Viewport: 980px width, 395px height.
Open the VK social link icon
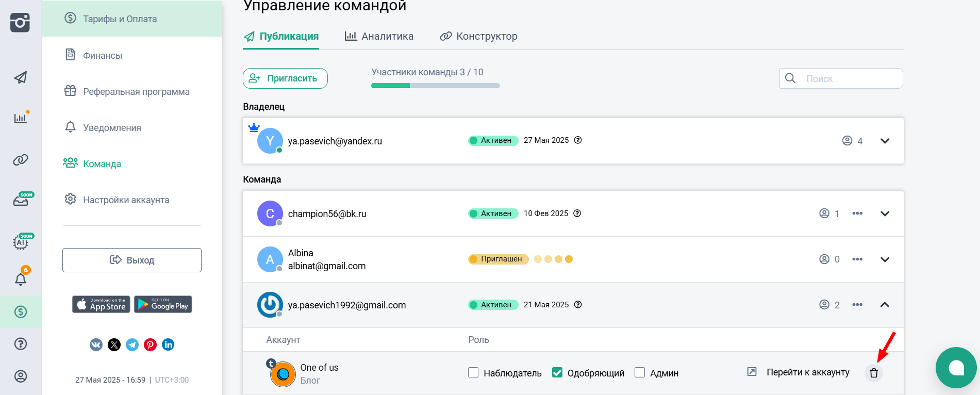click(x=96, y=344)
